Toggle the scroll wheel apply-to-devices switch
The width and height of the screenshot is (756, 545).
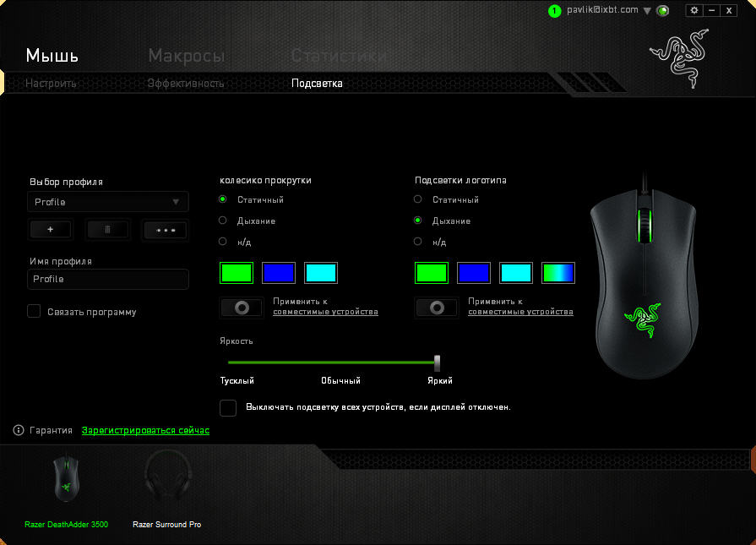pyautogui.click(x=242, y=308)
